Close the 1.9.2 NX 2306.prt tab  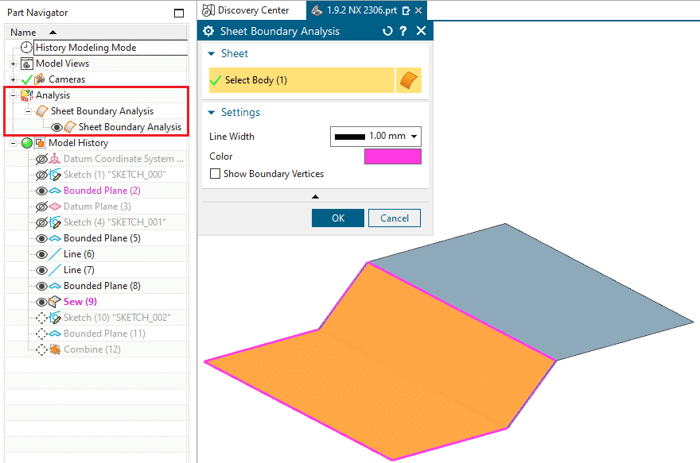418,10
